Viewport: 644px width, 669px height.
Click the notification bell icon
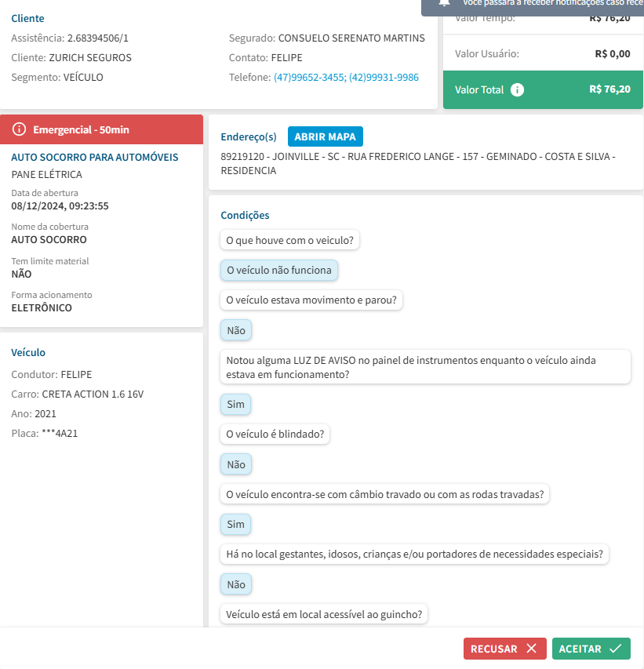pos(445,2)
